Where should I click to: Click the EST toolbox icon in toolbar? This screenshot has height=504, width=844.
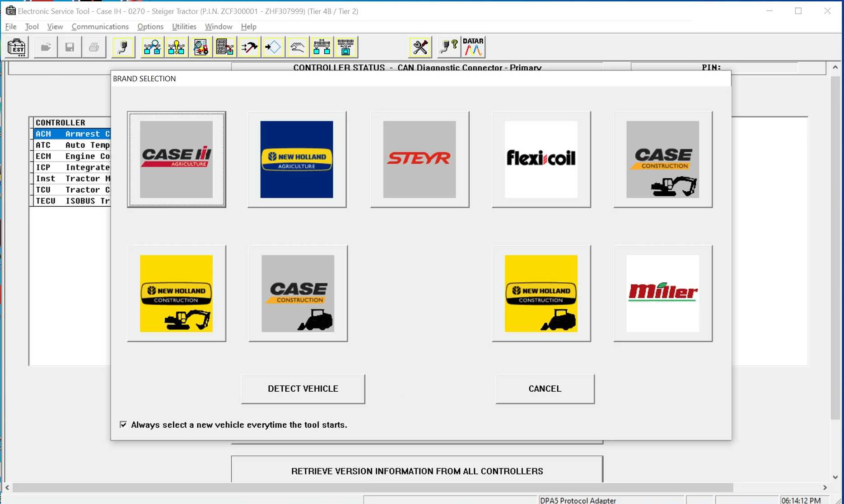[17, 47]
